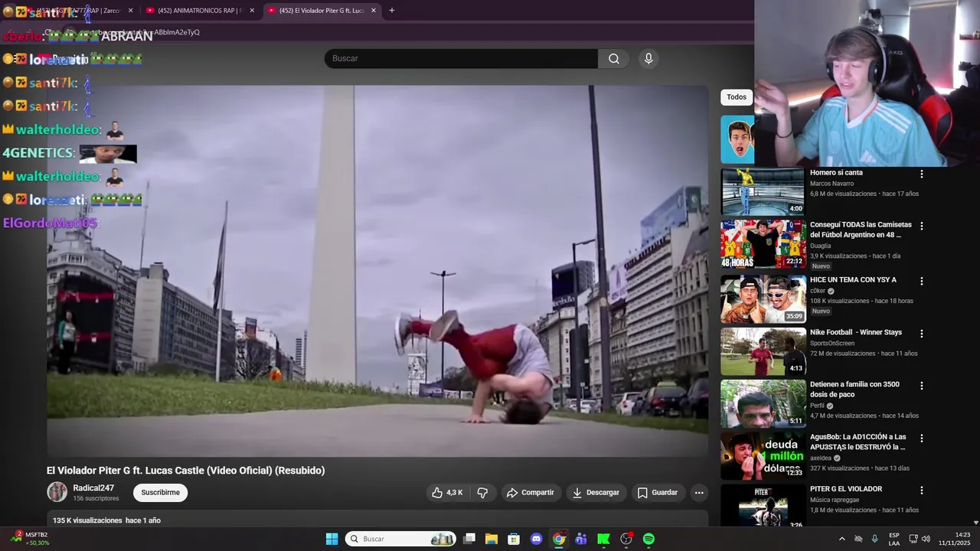Click the YouTube search magnifier button
The width and height of the screenshot is (980, 551).
coord(614,59)
